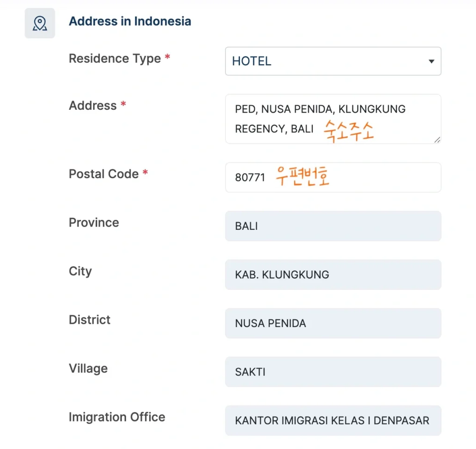
Task: Click the Postal Code label
Action: coord(104,174)
